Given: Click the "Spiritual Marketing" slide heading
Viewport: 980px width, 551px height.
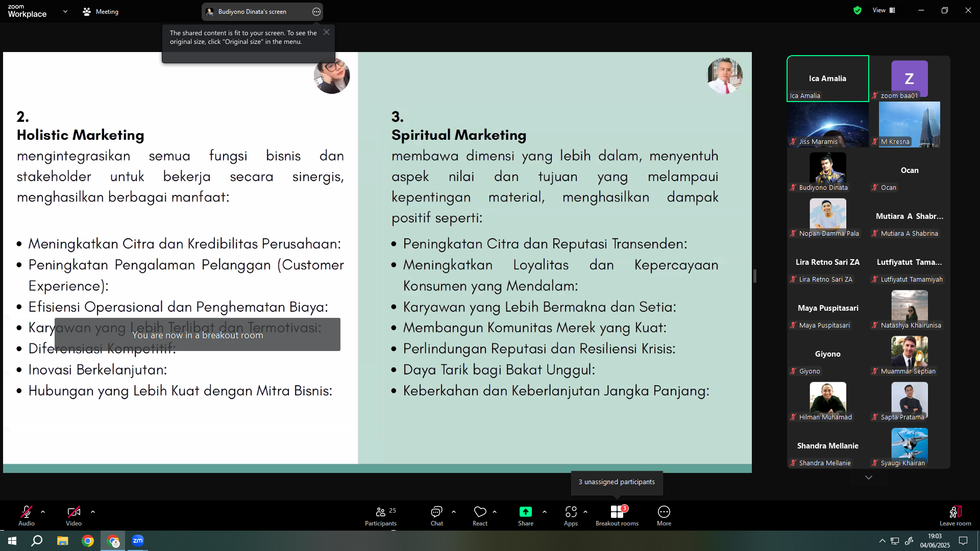Looking at the screenshot, I should pyautogui.click(x=458, y=135).
